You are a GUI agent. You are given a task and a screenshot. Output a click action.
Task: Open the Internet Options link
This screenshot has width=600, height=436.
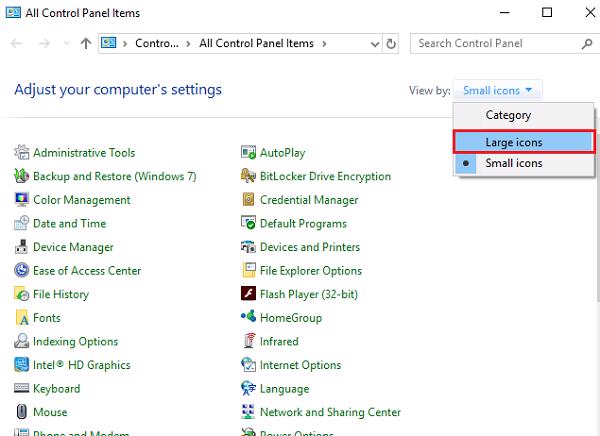(300, 365)
